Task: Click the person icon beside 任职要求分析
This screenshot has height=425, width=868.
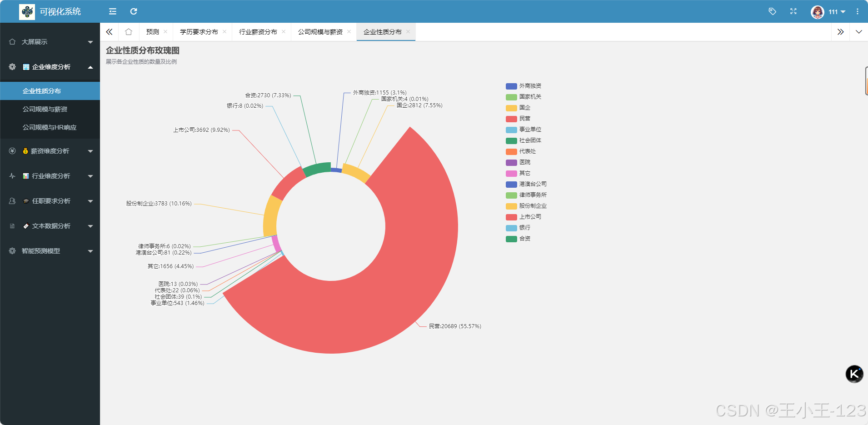Action: click(x=12, y=201)
